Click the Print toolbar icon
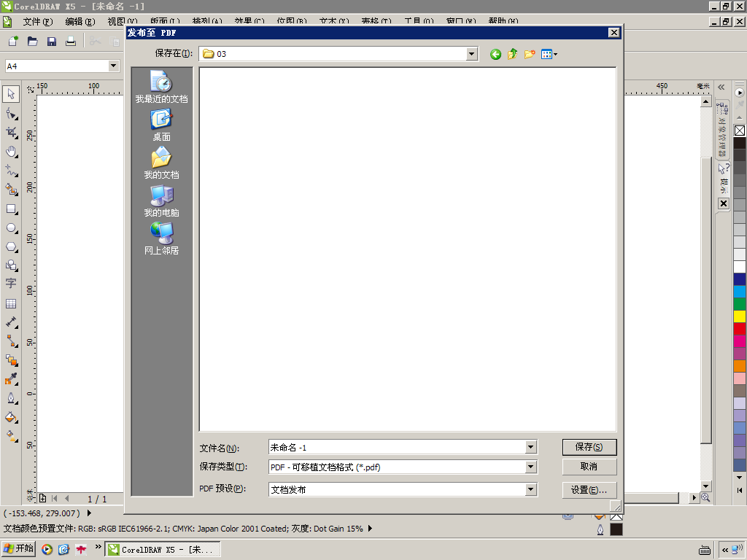 coord(71,42)
